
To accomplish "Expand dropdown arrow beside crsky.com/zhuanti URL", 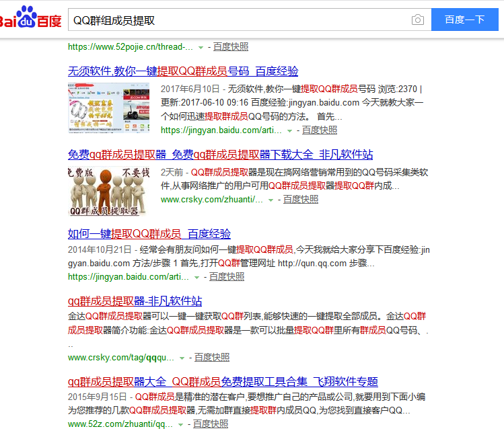I will point(271,200).
